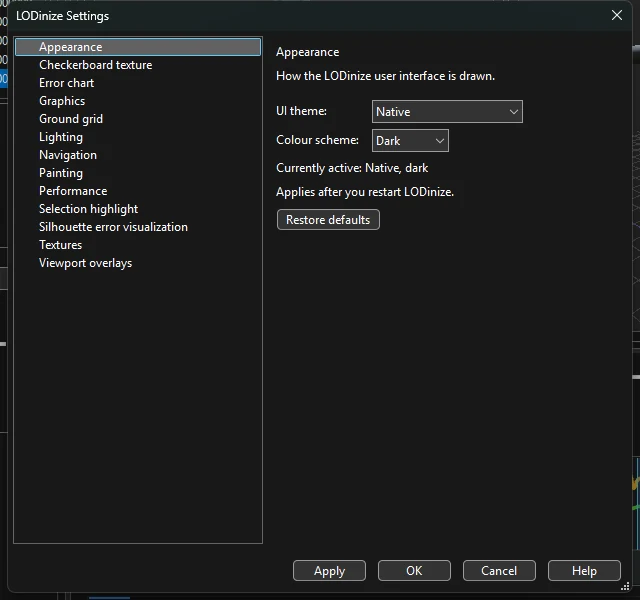Open the Ground grid settings page
640x600 pixels.
click(x=138, y=119)
